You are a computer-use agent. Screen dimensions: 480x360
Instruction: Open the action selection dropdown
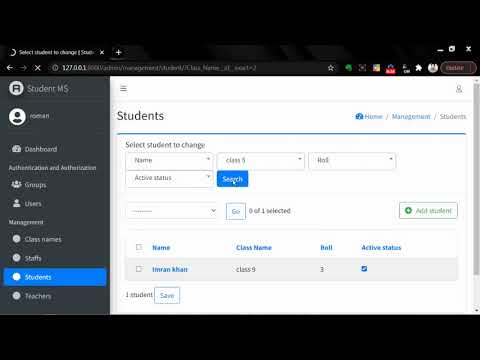[172, 211]
